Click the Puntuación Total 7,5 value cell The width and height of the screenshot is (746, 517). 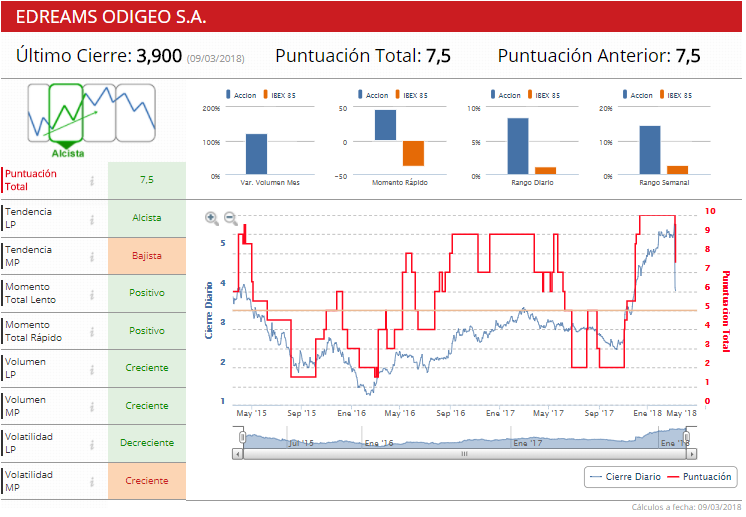pyautogui.click(x=147, y=180)
